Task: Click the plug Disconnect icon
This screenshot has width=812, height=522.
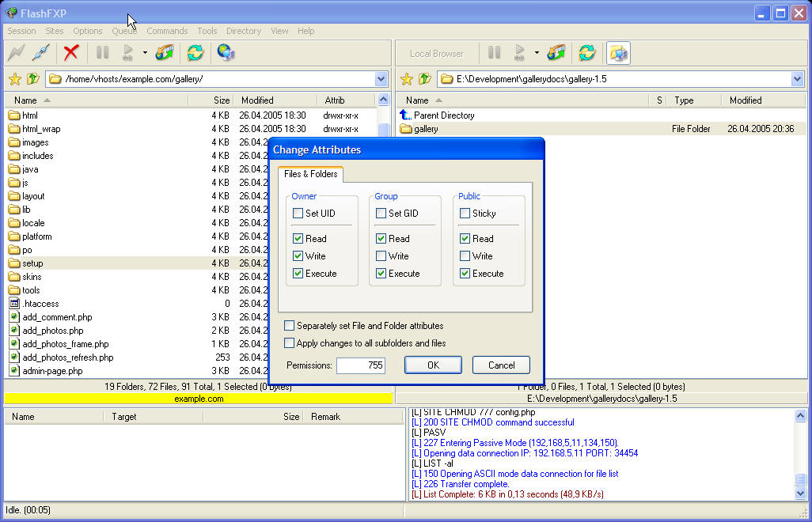Action: point(40,52)
